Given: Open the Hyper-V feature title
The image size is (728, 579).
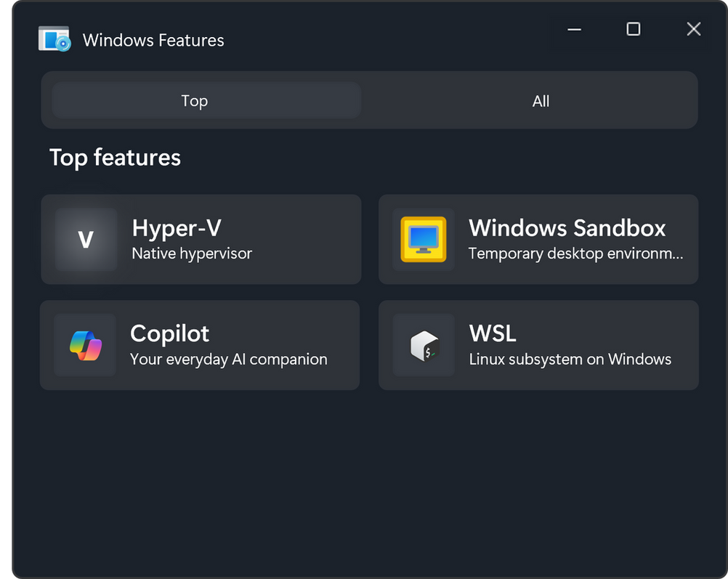Looking at the screenshot, I should [x=177, y=228].
